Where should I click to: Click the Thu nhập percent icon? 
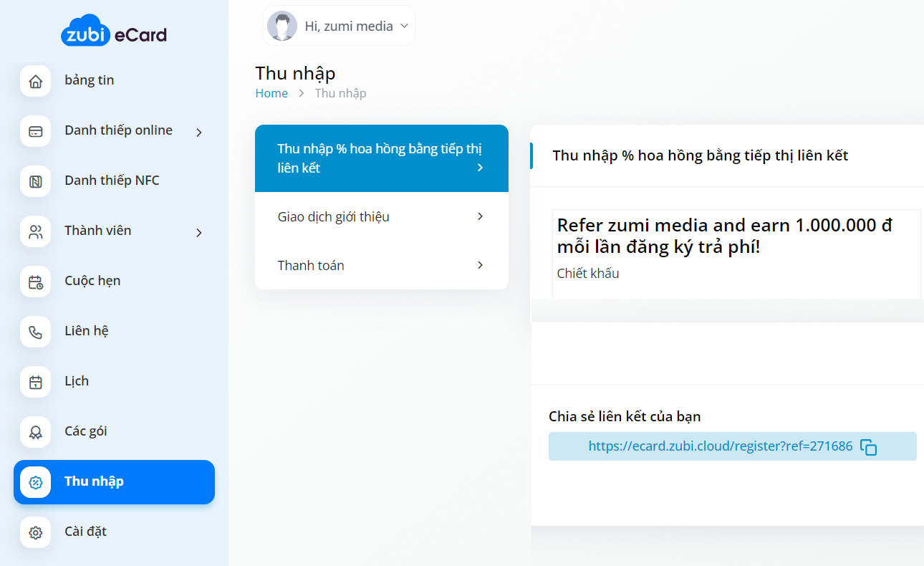(35, 482)
